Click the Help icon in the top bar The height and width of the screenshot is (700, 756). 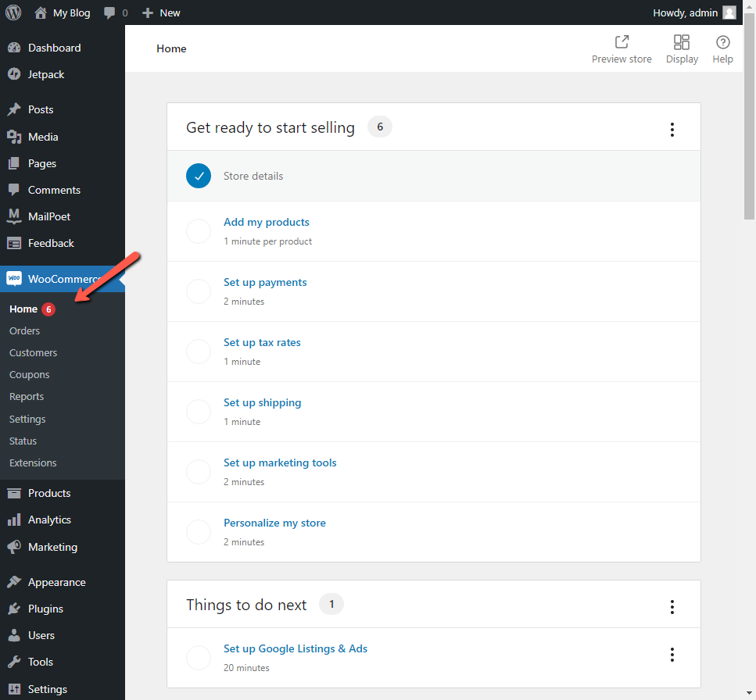pos(722,48)
